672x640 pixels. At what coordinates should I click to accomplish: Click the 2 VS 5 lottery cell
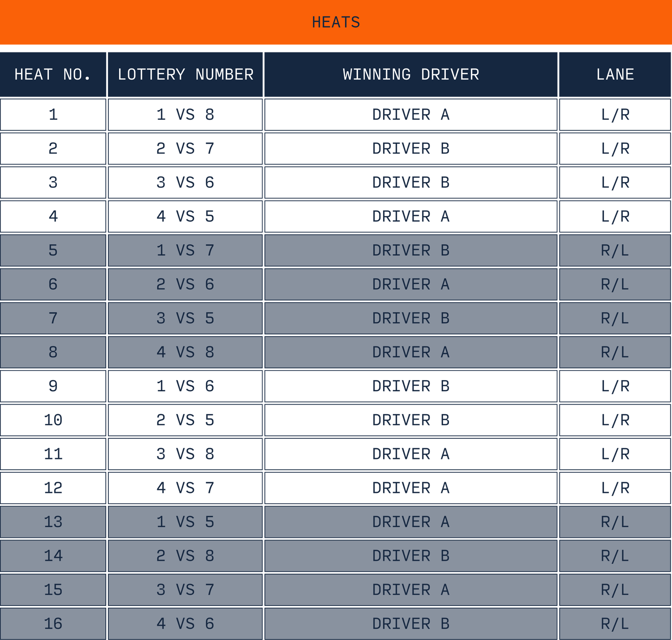185,420
